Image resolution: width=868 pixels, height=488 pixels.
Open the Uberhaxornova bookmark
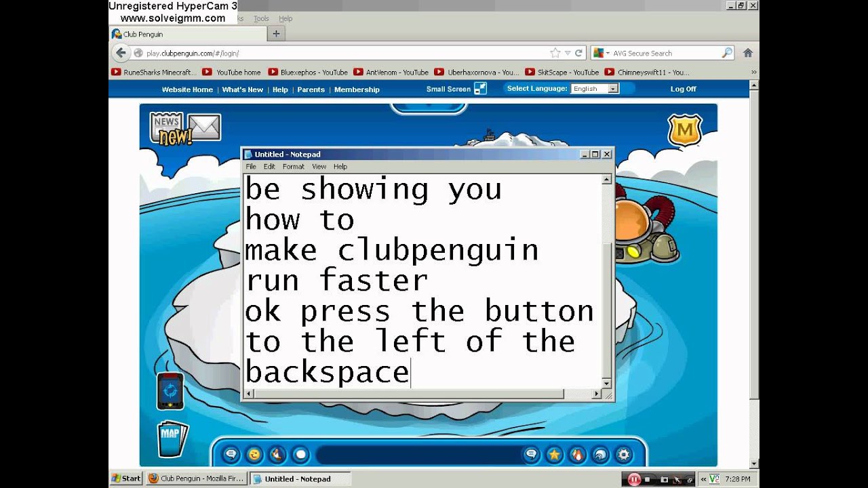tap(477, 72)
